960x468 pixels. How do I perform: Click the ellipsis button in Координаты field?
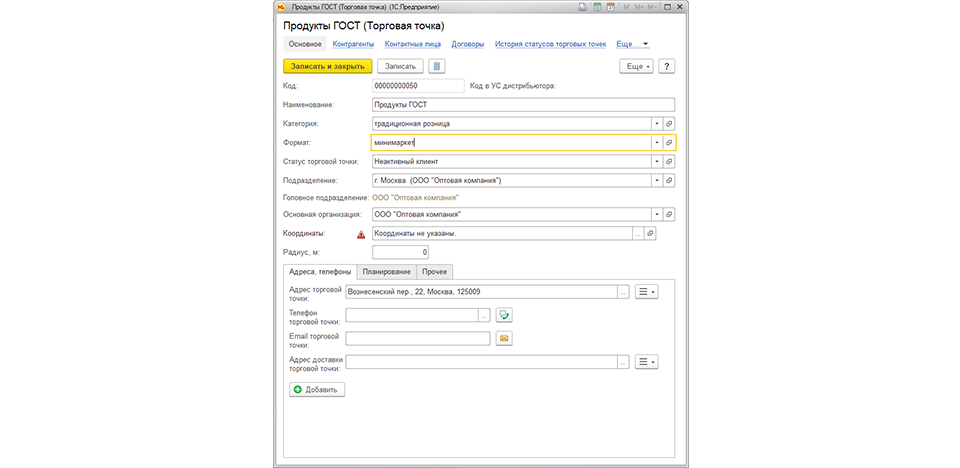pyautogui.click(x=639, y=233)
